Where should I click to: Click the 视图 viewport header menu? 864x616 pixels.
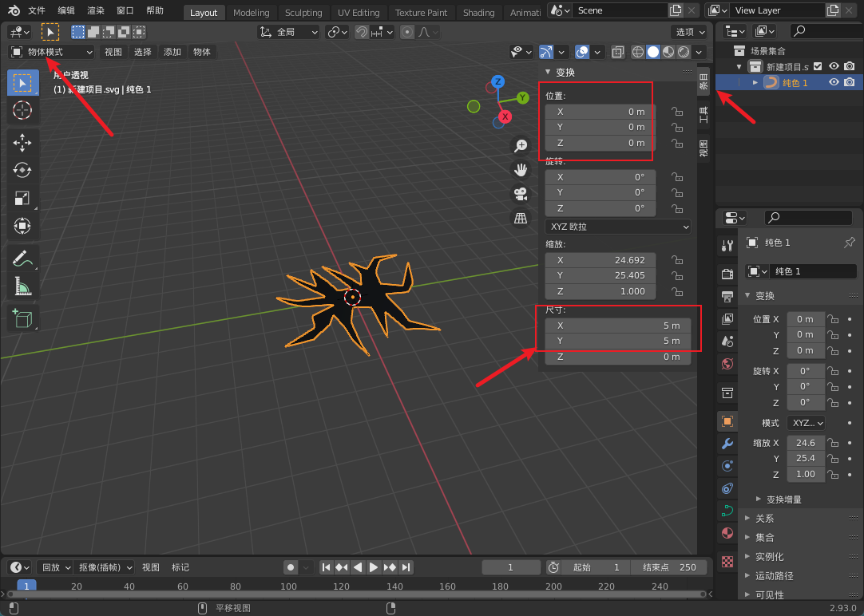click(113, 52)
